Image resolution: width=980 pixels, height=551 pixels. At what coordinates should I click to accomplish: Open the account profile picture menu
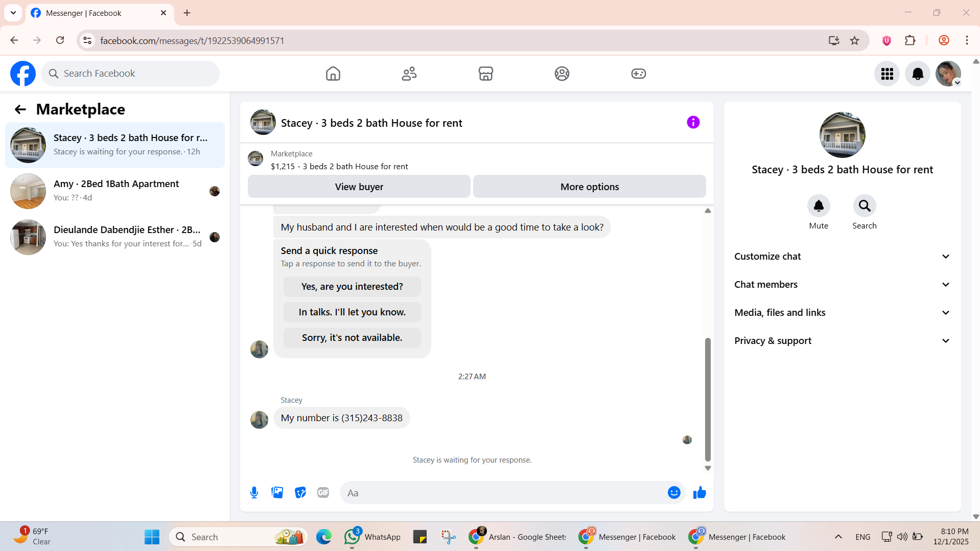click(948, 74)
